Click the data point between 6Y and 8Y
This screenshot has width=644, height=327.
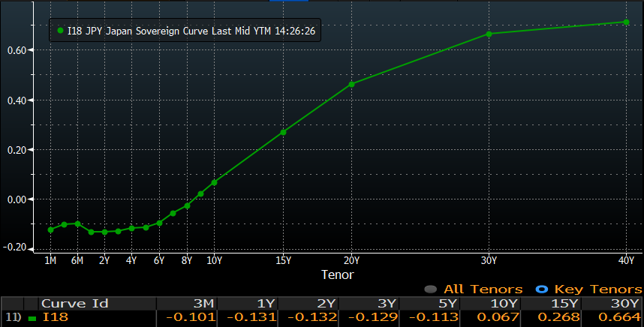pyautogui.click(x=173, y=213)
